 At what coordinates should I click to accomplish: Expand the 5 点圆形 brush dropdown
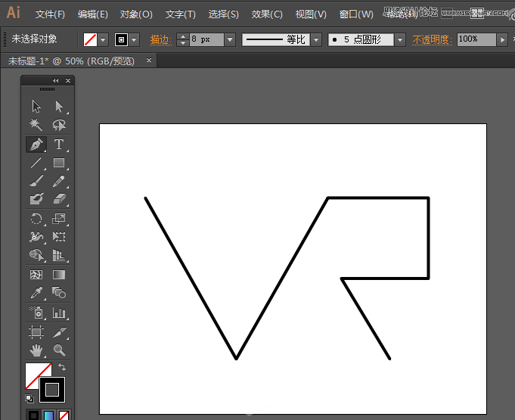(x=400, y=40)
